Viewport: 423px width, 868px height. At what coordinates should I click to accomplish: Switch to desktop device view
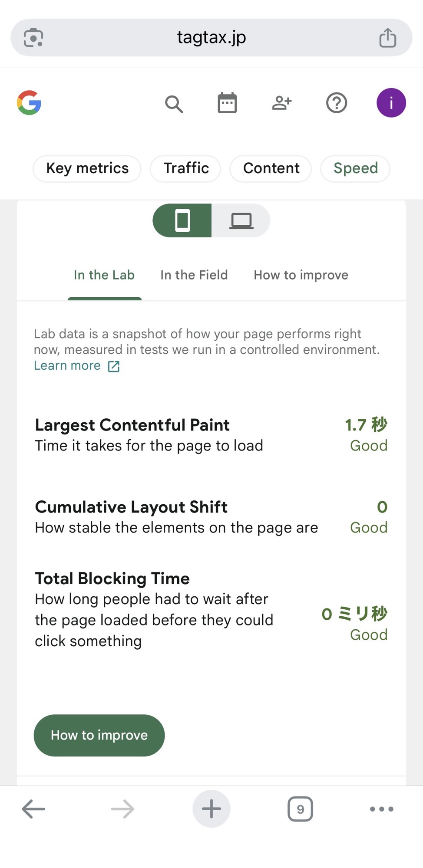click(241, 220)
